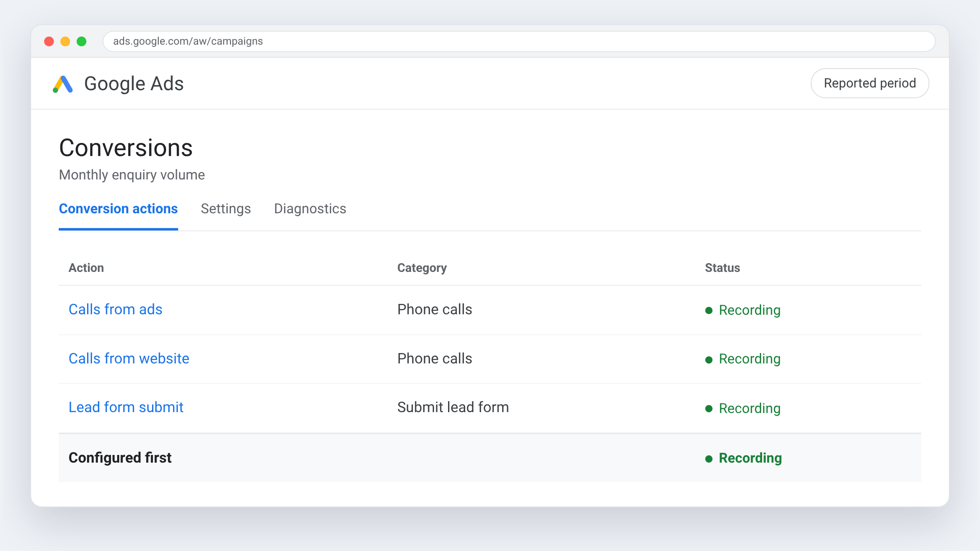
Task: Click the Conversions page heading
Action: (x=126, y=148)
